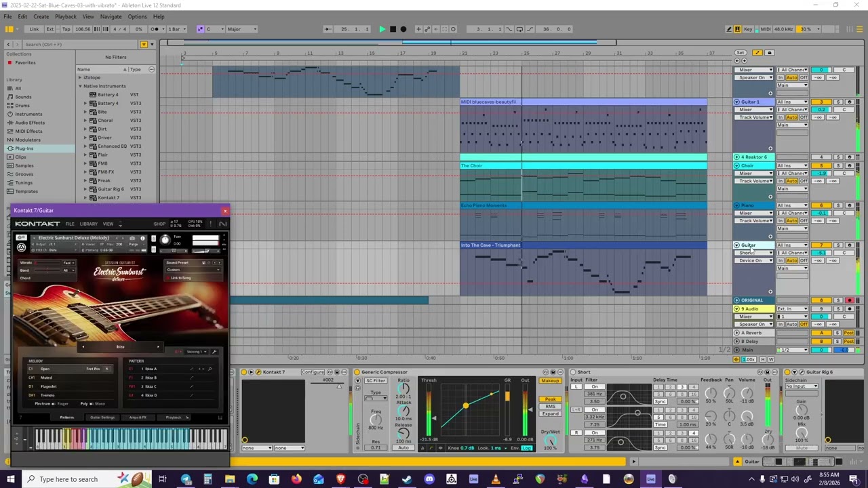
Task: Open the Playback menu
Action: point(66,16)
